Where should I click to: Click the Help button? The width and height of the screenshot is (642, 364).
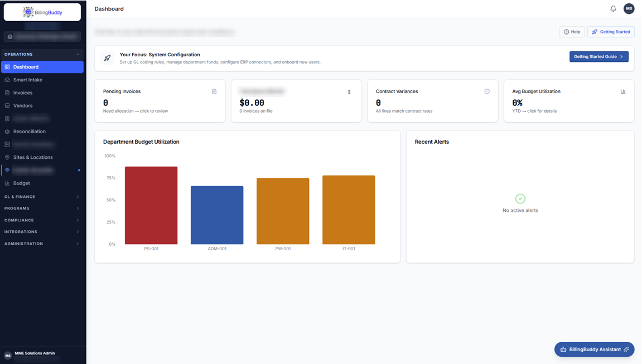coord(572,32)
